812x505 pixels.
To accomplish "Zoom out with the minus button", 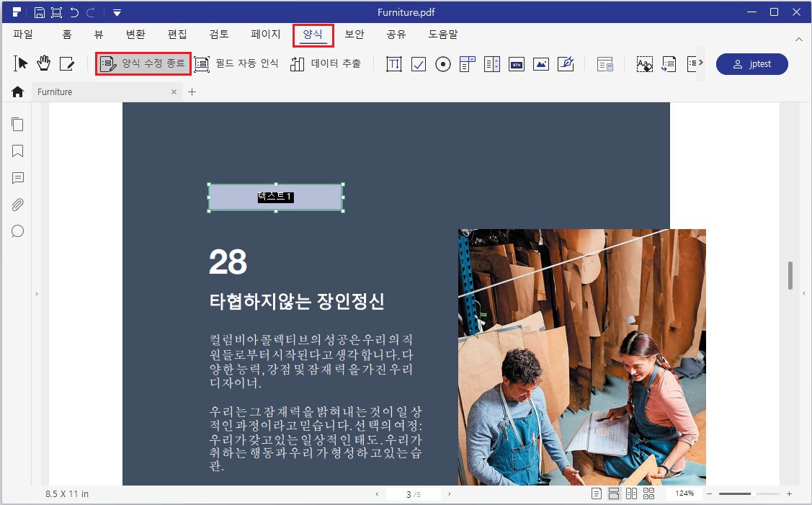I will pyautogui.click(x=710, y=494).
